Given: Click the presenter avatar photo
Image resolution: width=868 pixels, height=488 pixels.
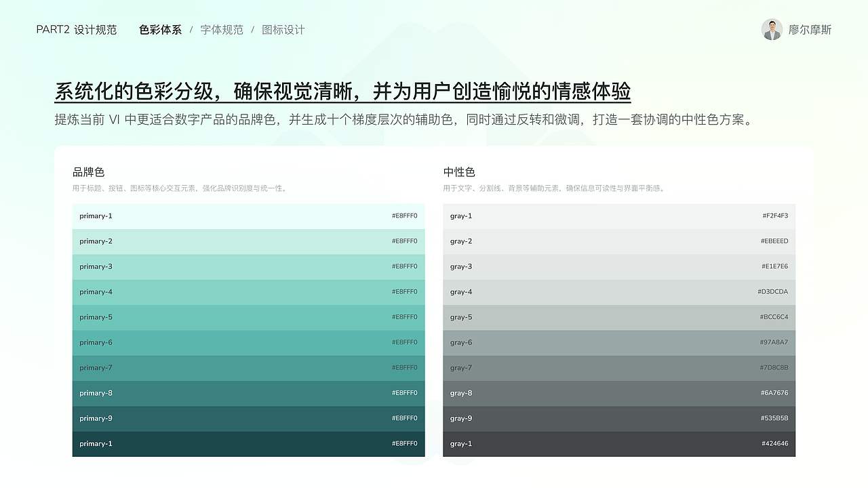Looking at the screenshot, I should (772, 29).
